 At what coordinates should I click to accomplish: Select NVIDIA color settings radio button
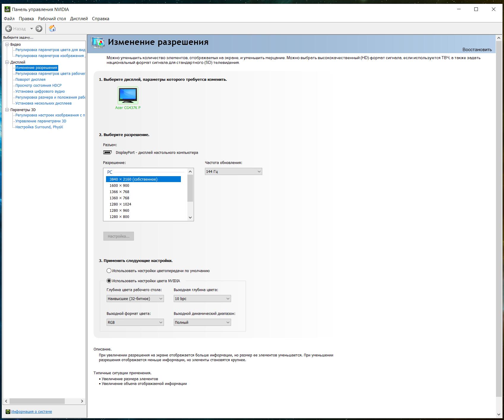[x=109, y=281]
